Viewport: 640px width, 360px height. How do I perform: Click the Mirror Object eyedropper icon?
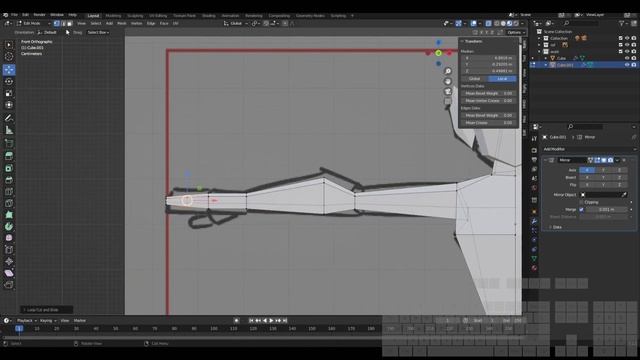pyautogui.click(x=624, y=195)
